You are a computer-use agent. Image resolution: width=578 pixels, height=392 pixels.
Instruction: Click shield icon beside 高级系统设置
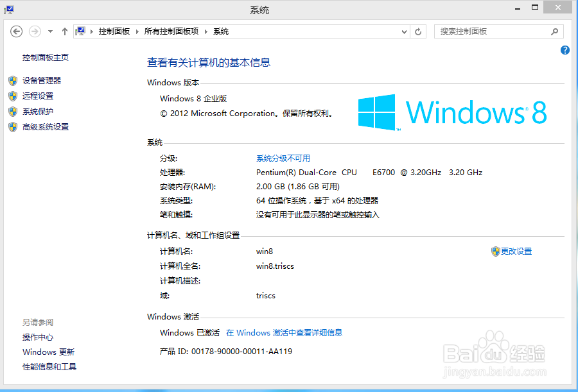pos(13,127)
